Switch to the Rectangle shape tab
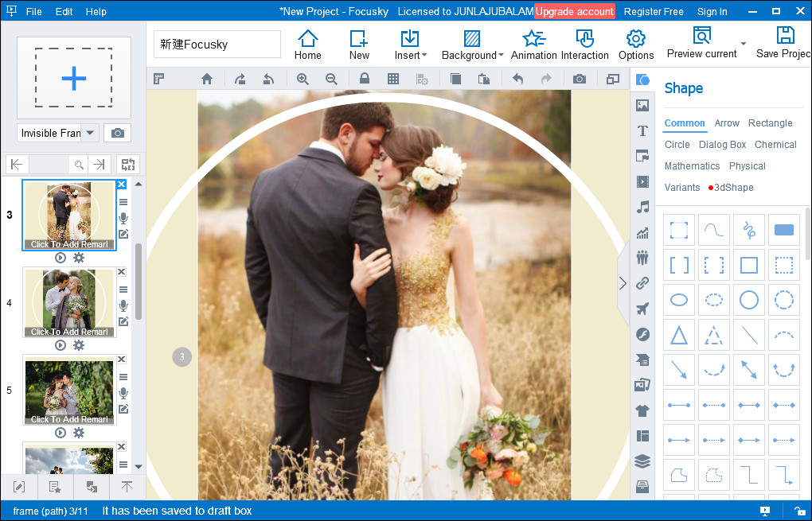 770,123
